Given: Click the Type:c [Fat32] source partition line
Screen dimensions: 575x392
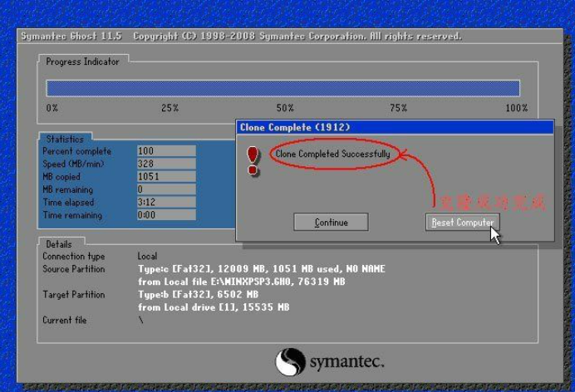Looking at the screenshot, I should (x=262, y=269).
